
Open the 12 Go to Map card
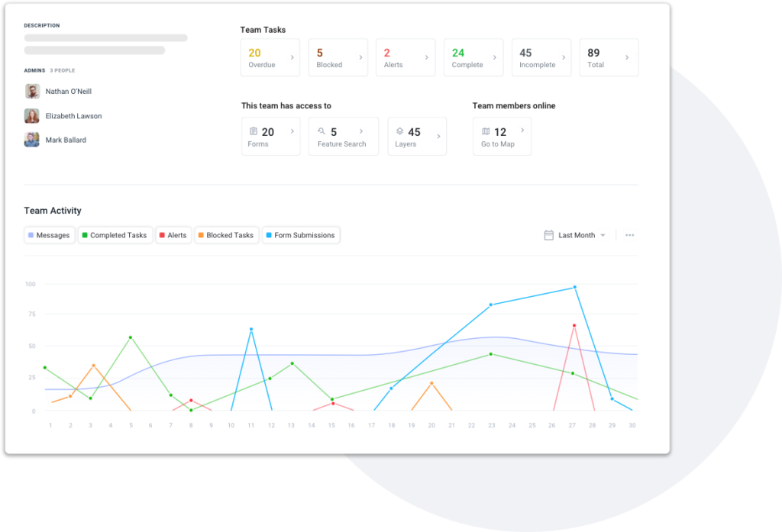[502, 136]
